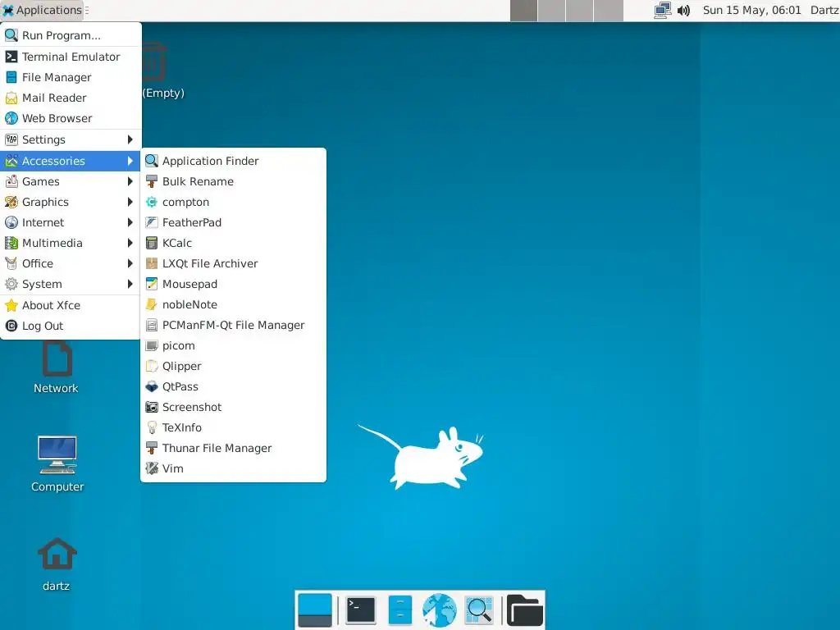Viewport: 840px width, 630px height.
Task: Click the clock showing Sun 15 May
Action: 751,10
